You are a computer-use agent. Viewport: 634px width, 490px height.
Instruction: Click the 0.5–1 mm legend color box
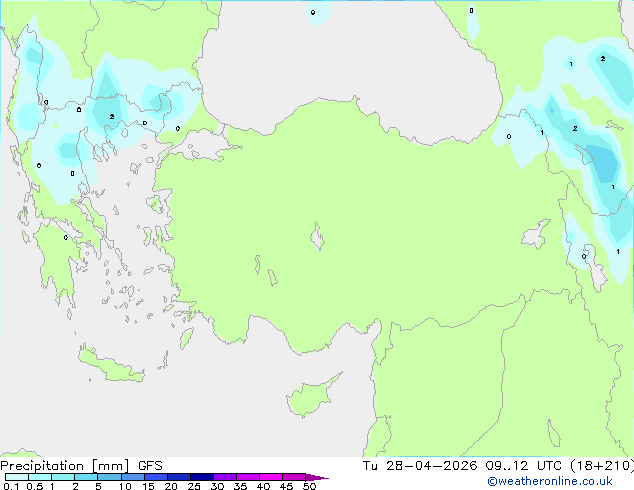pyautogui.click(x=40, y=477)
